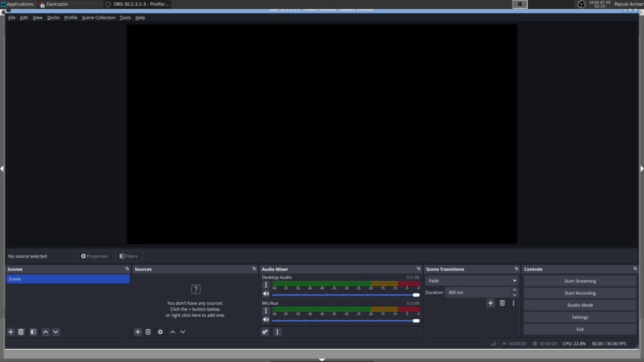The image size is (644, 362).
Task: Click the CPU: 22.8% status text
Action: pyautogui.click(x=574, y=344)
